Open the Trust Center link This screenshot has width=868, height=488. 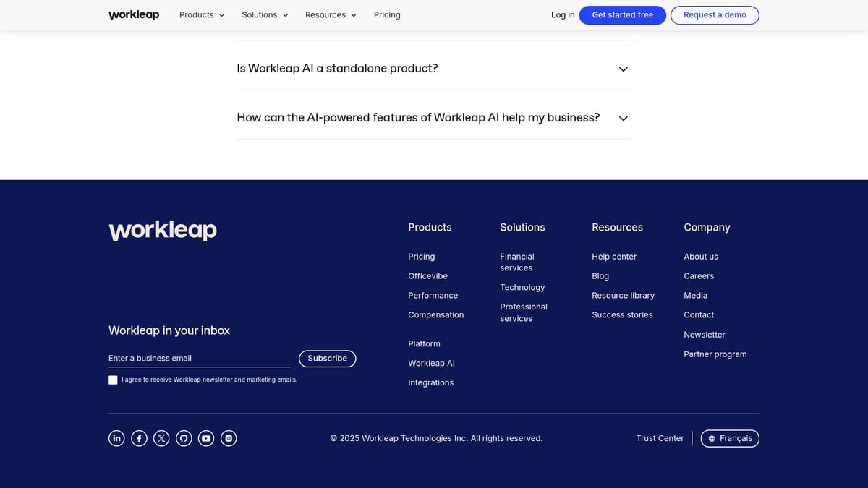660,438
